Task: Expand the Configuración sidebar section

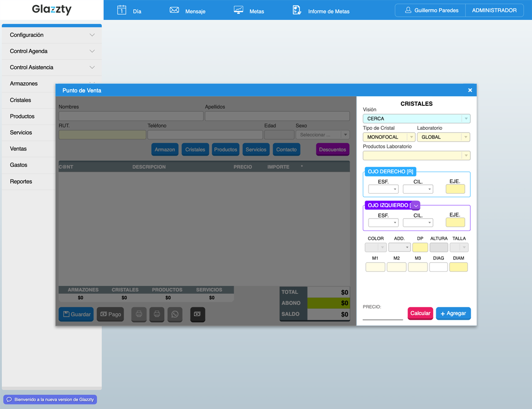Action: click(52, 35)
